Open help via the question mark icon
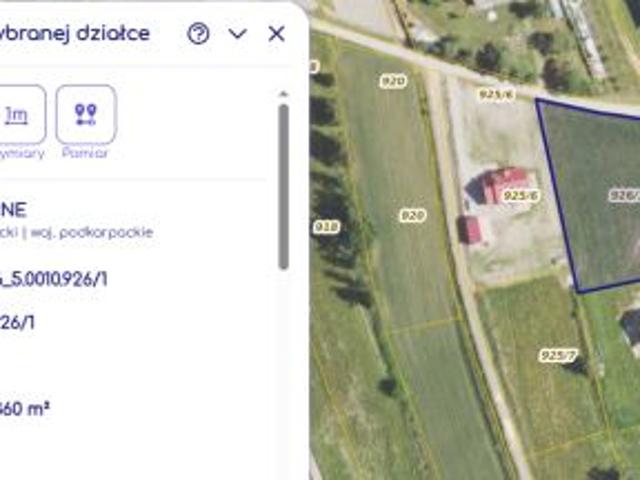 [198, 34]
